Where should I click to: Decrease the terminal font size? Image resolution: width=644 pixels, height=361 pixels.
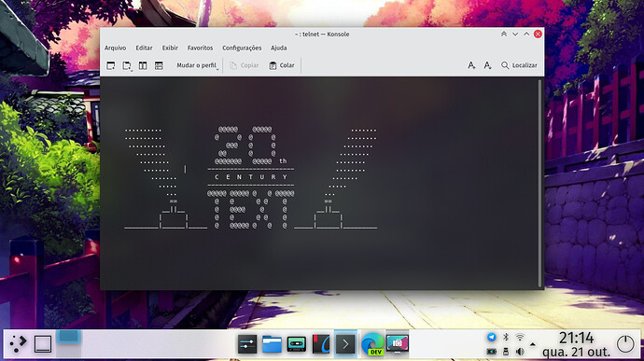[487, 65]
